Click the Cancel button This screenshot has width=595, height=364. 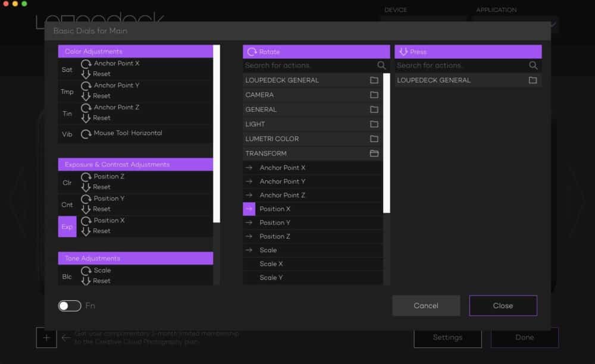point(426,306)
